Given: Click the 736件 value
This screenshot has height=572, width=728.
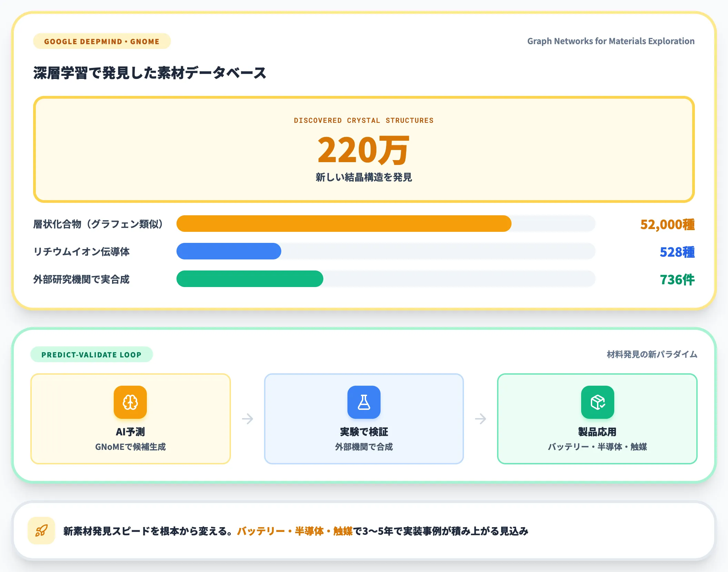Looking at the screenshot, I should (677, 279).
